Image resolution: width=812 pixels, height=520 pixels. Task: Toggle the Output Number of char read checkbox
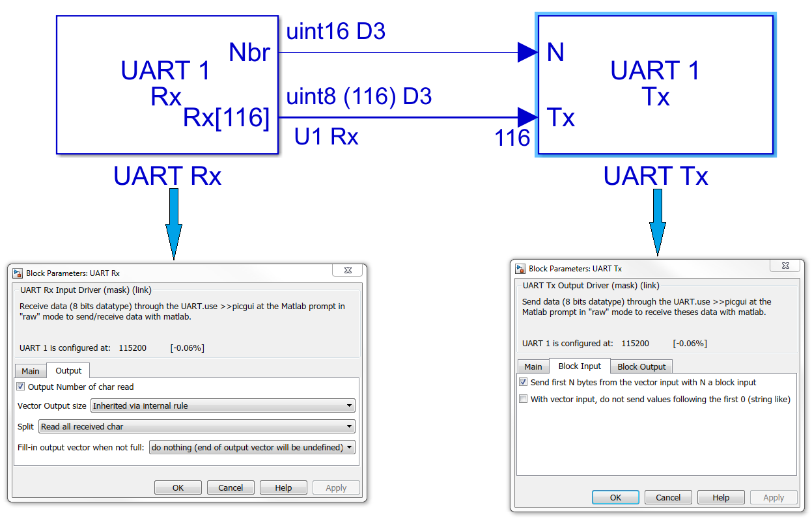tap(20, 386)
